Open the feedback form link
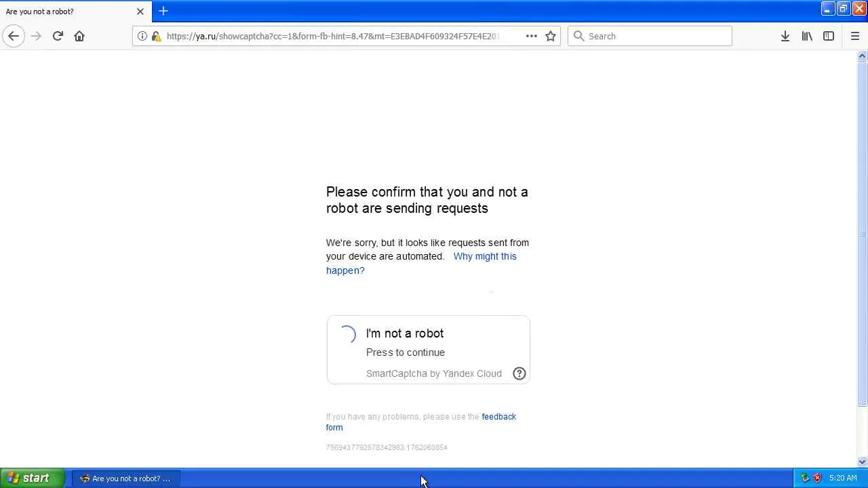868x488 pixels. point(421,422)
